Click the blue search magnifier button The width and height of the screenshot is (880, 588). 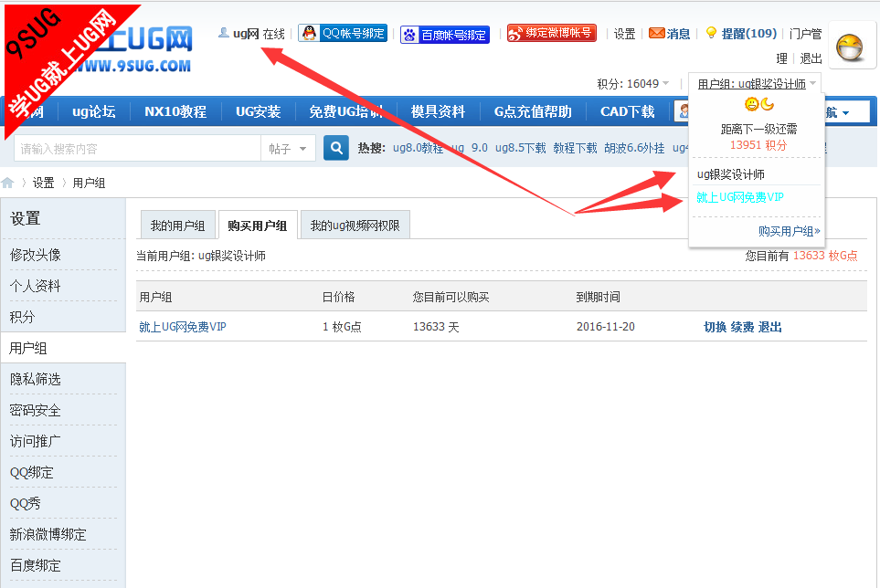336,148
